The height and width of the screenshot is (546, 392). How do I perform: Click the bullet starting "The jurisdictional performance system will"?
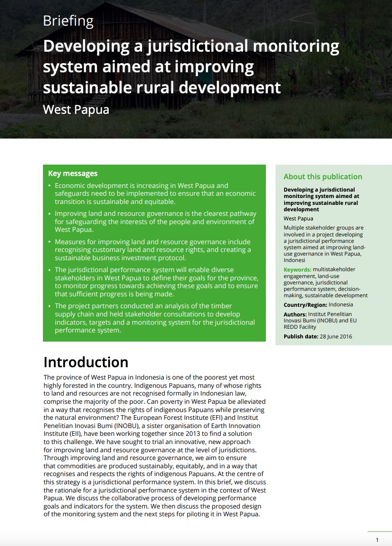pyautogui.click(x=157, y=282)
